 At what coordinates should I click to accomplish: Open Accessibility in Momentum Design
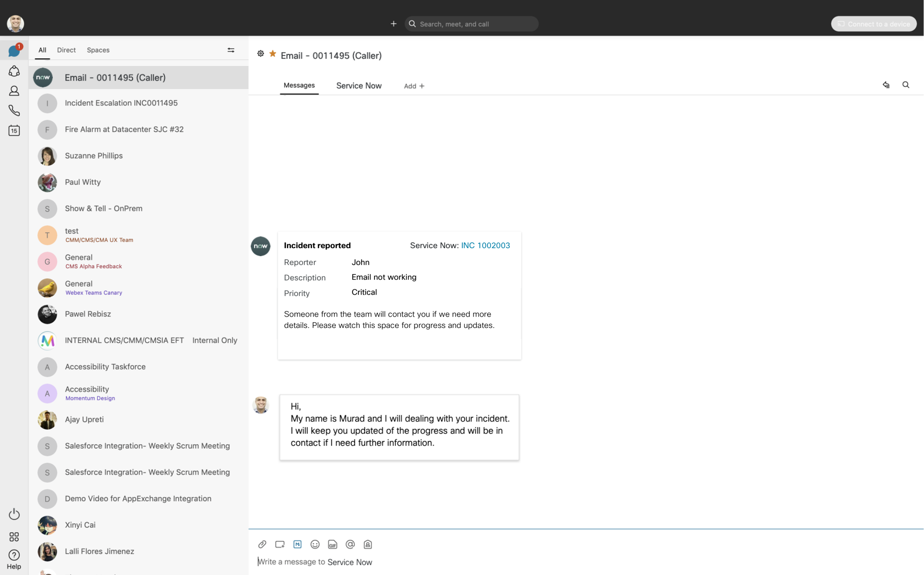[x=139, y=393]
